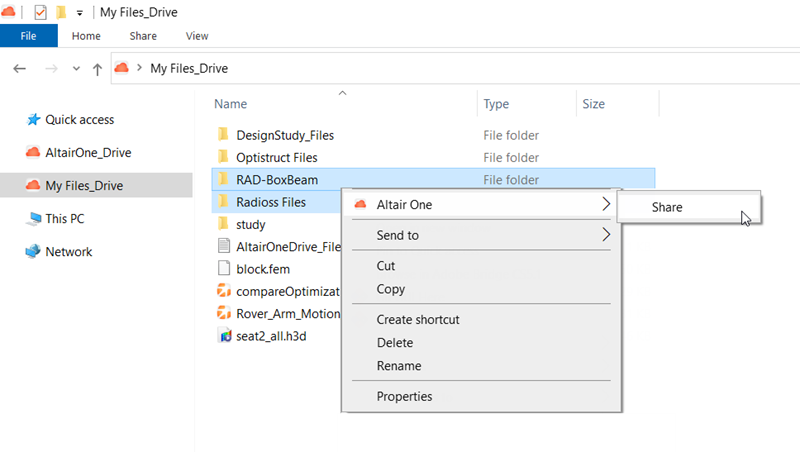
Task: Click the My Files_Drive address bar path
Action: (188, 68)
